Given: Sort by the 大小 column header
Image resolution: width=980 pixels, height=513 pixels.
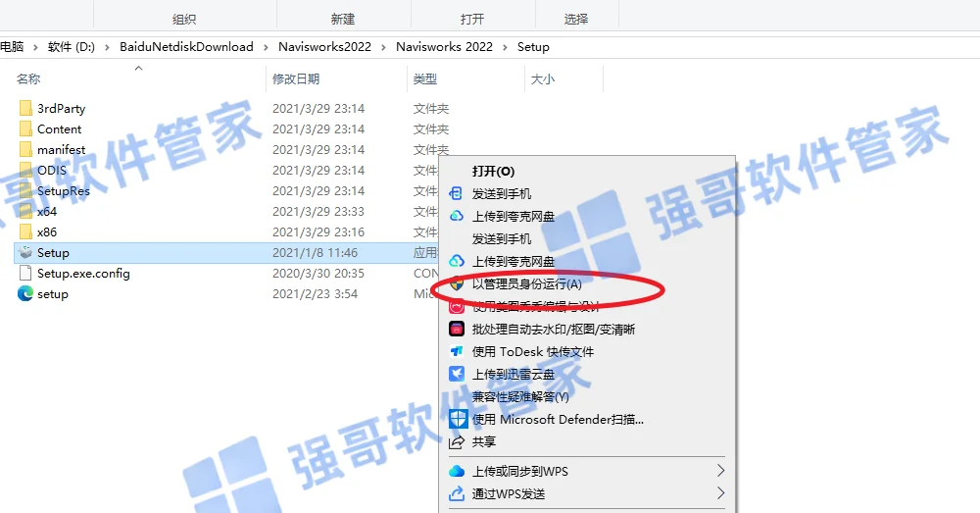Looking at the screenshot, I should pyautogui.click(x=543, y=78).
